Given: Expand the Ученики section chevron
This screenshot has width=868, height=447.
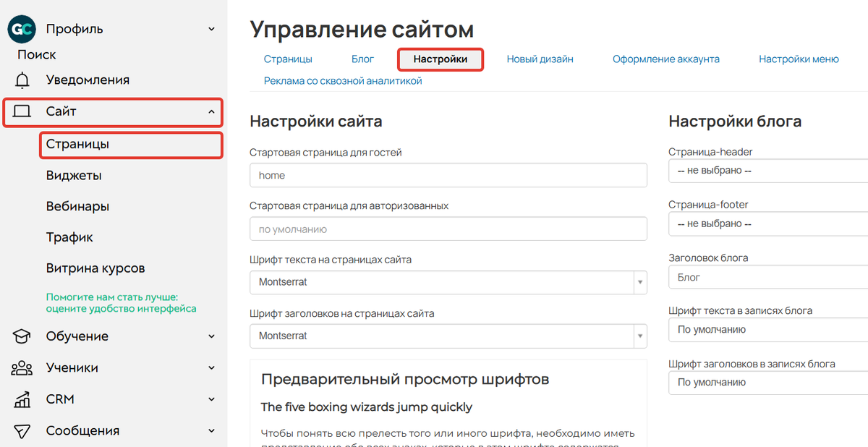Looking at the screenshot, I should pos(211,367).
